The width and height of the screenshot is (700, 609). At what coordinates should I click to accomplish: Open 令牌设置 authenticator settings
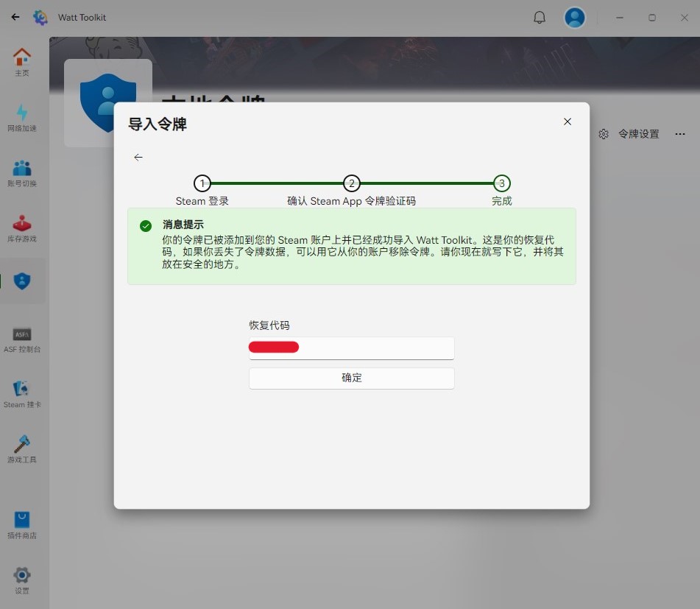point(630,134)
